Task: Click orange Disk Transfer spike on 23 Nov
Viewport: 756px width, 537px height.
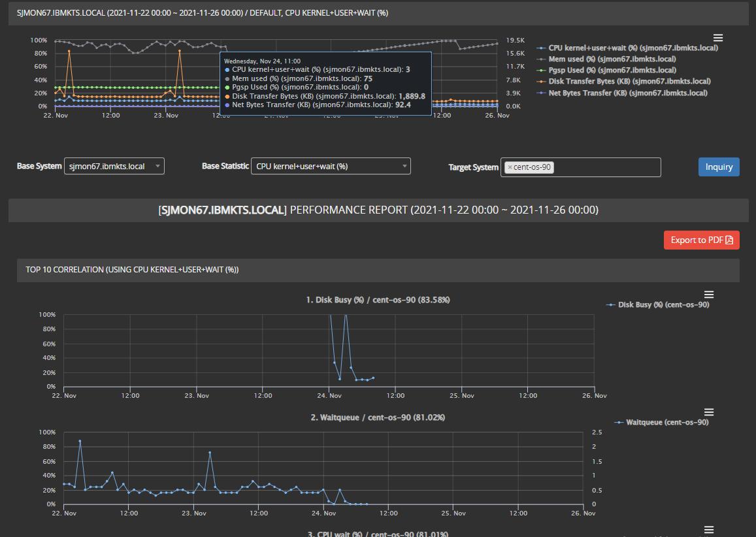Action: [179, 51]
